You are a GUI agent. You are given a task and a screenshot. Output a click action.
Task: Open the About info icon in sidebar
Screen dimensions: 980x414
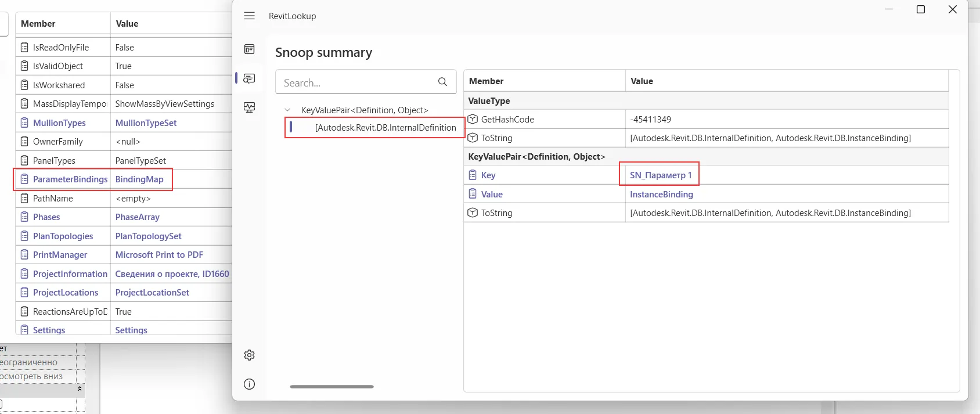tap(249, 384)
